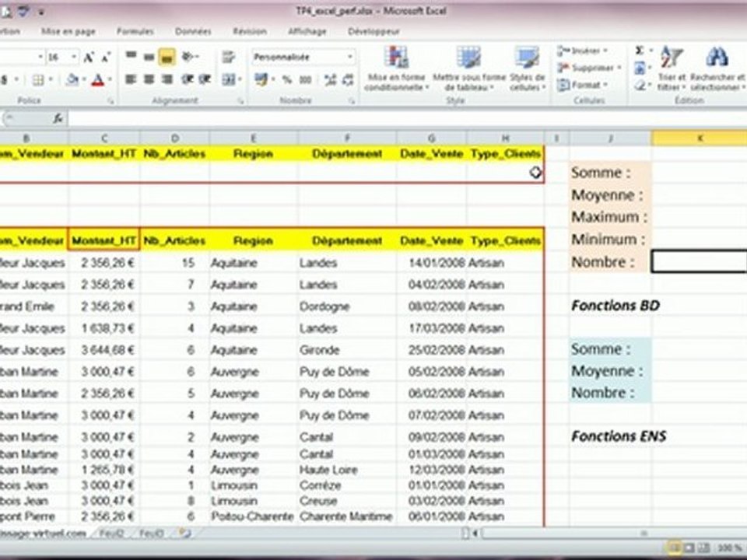Switch to the Feuil3 sheet tab
Viewport: 747px width, 560px height.
[151, 534]
